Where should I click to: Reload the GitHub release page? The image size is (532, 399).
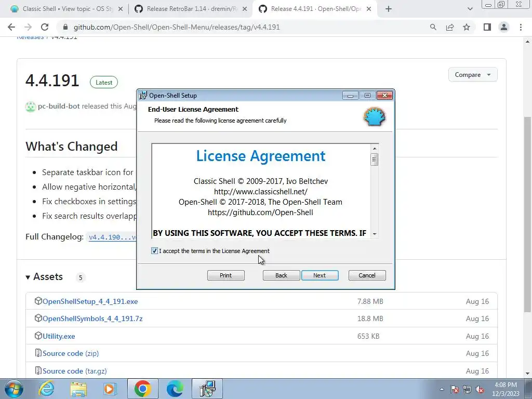point(45,27)
